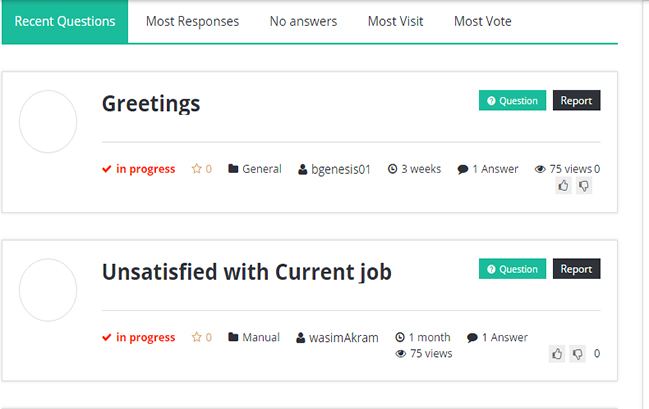Show the Most Vote tab
The image size is (649, 409).
coord(483,21)
